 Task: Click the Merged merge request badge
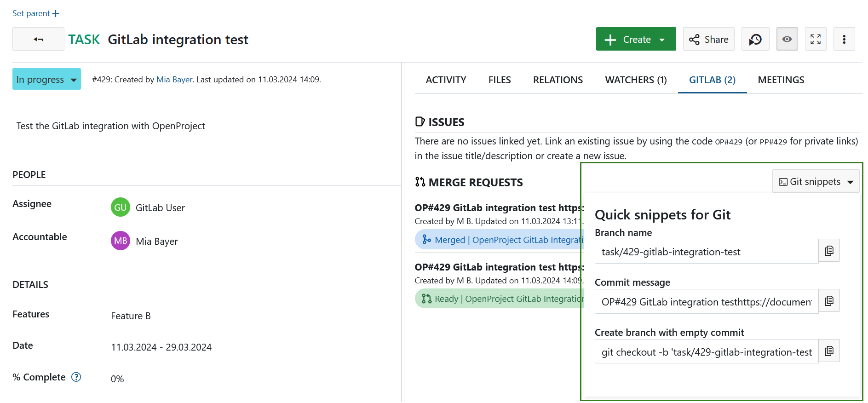click(x=499, y=240)
